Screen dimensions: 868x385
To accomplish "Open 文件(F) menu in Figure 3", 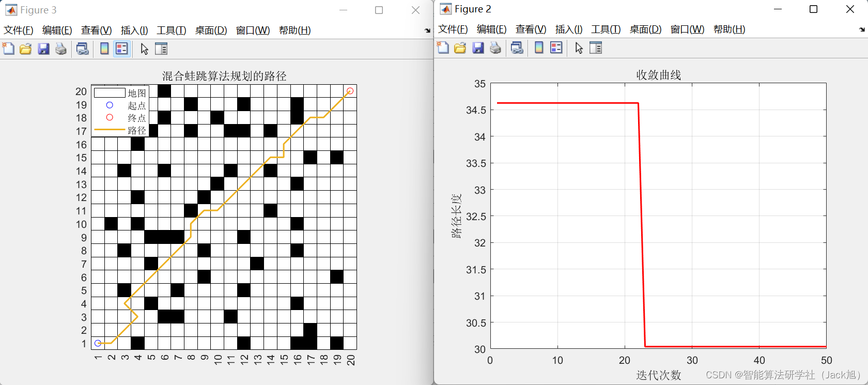I will coord(19,30).
